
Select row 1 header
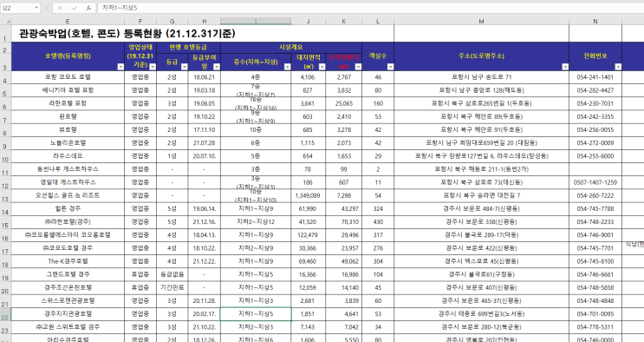5,33
